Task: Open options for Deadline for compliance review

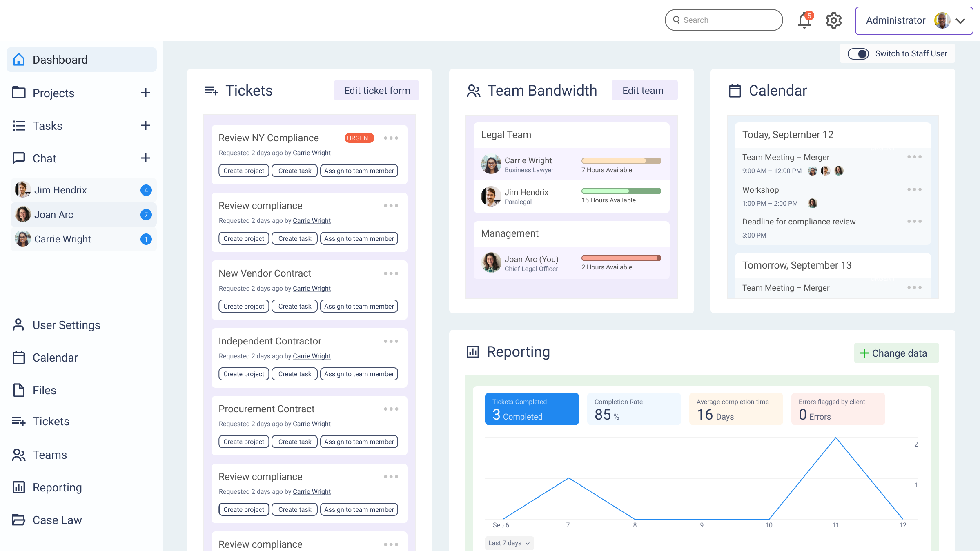Action: tap(914, 221)
